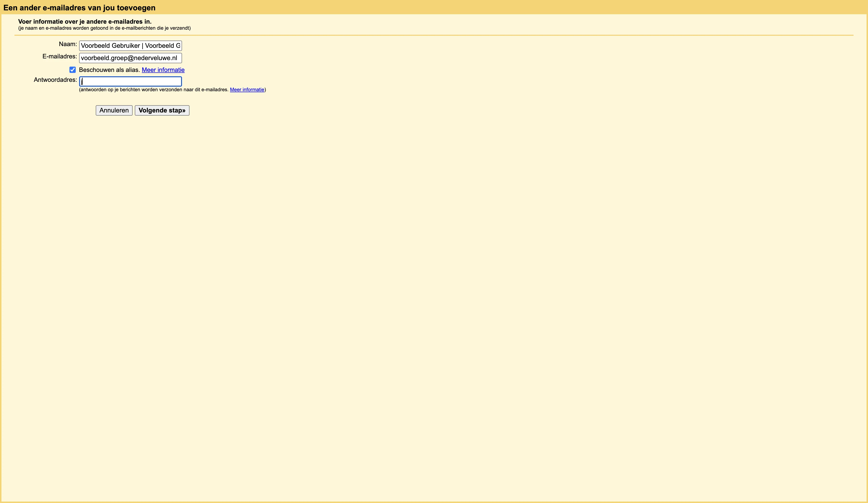868x503 pixels.
Task: Uncheck the 'Beschouwen als alias' checkbox
Action: tap(72, 70)
